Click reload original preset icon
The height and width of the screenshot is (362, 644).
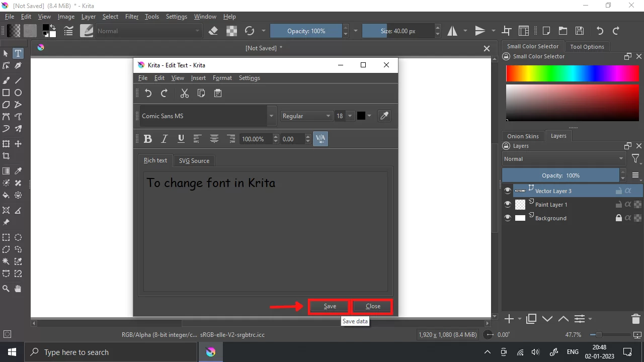[x=249, y=31]
